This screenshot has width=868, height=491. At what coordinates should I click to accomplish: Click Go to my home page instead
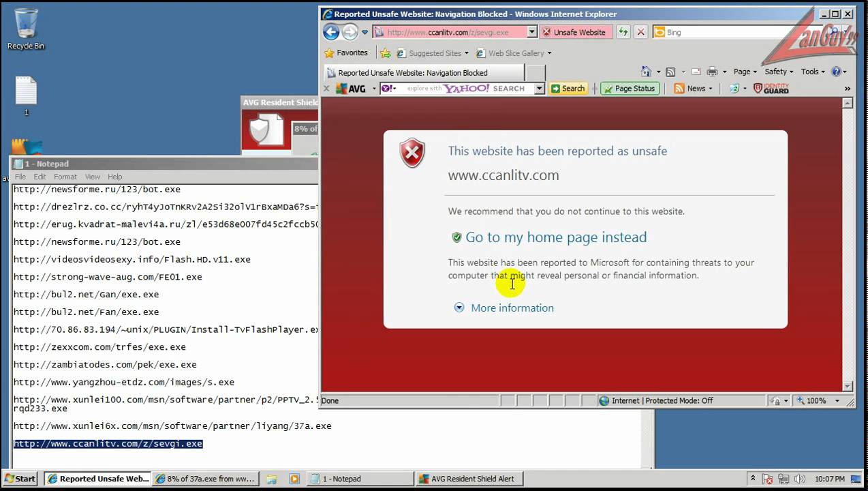pyautogui.click(x=556, y=237)
